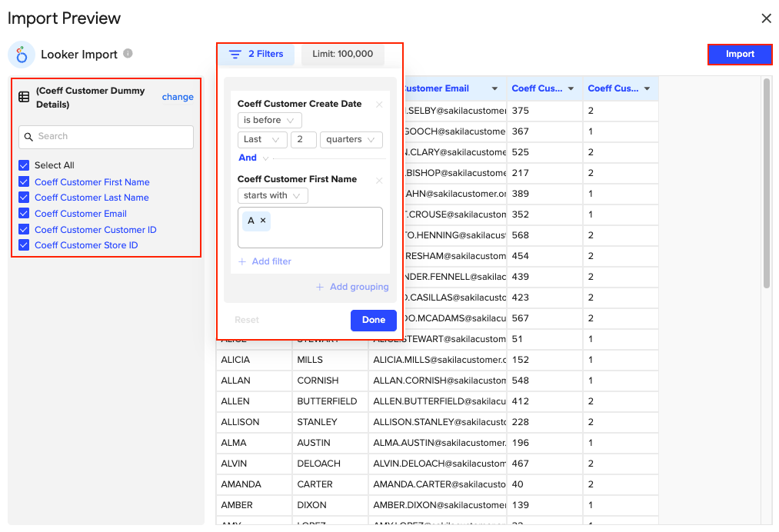Screen dimensions: 779x532
Task: Click the Limit: 100,000 tab
Action: [342, 55]
